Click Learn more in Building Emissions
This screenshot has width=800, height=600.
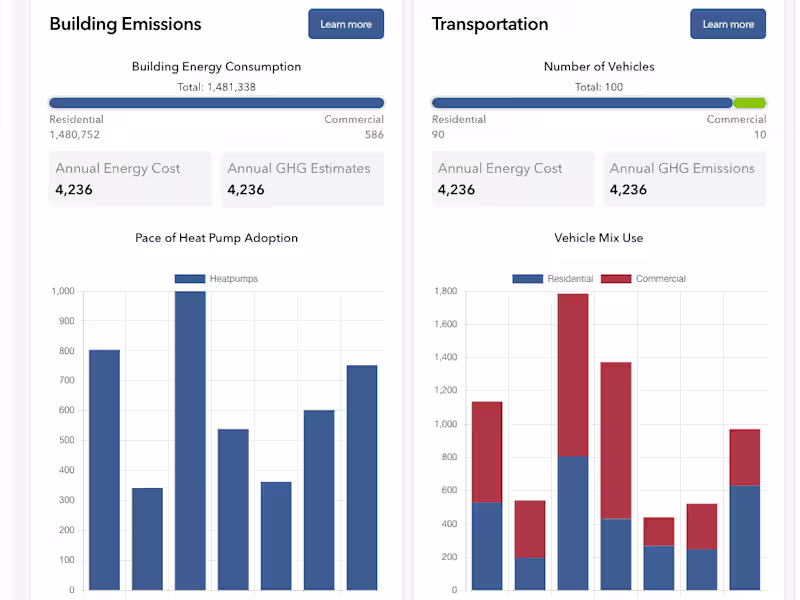point(346,24)
